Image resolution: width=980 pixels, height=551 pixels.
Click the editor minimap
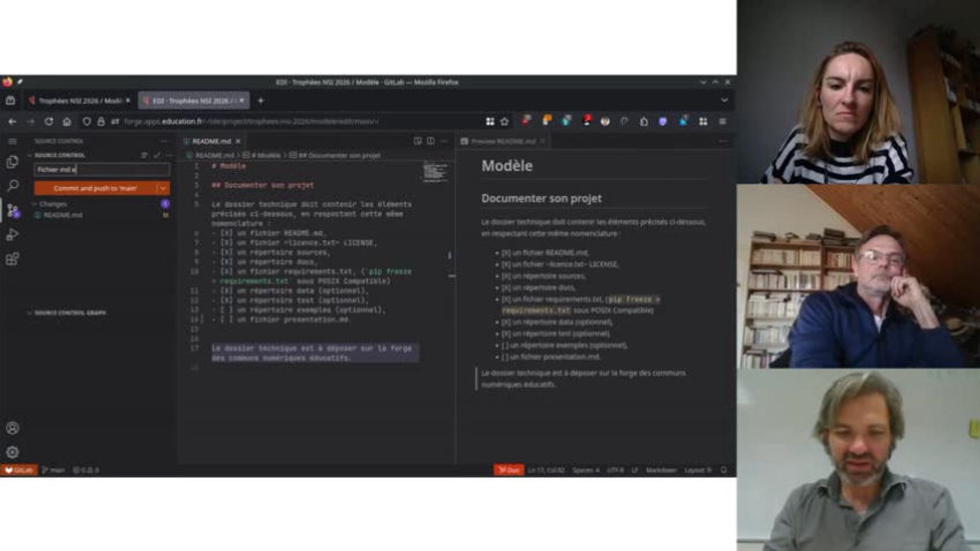435,172
